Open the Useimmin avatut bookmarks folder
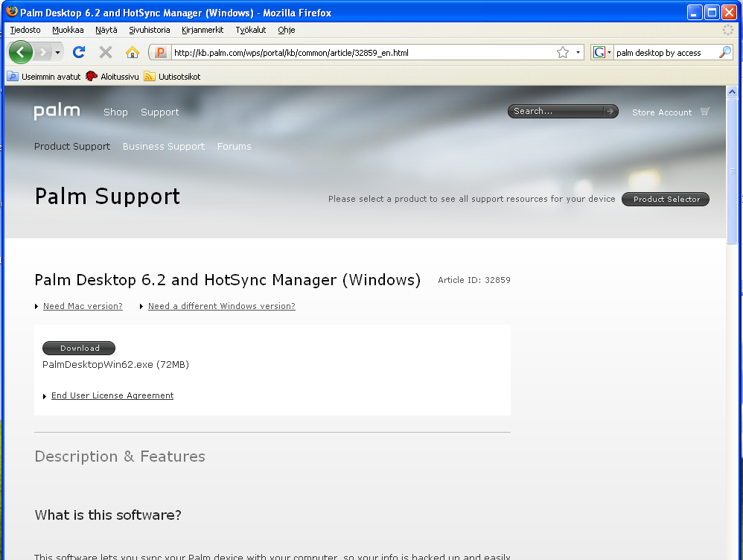Image resolution: width=743 pixels, height=560 pixels. pyautogui.click(x=44, y=77)
